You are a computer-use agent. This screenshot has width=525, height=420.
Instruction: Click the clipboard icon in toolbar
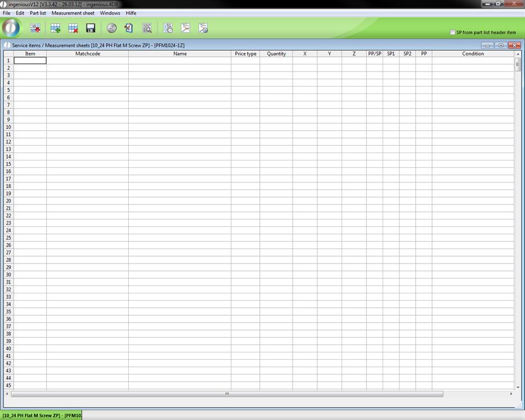click(x=129, y=28)
